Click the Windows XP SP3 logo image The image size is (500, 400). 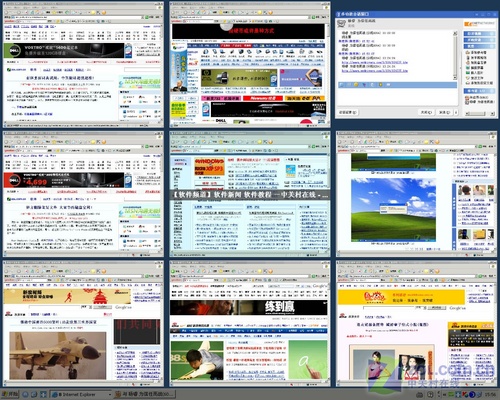click(209, 167)
